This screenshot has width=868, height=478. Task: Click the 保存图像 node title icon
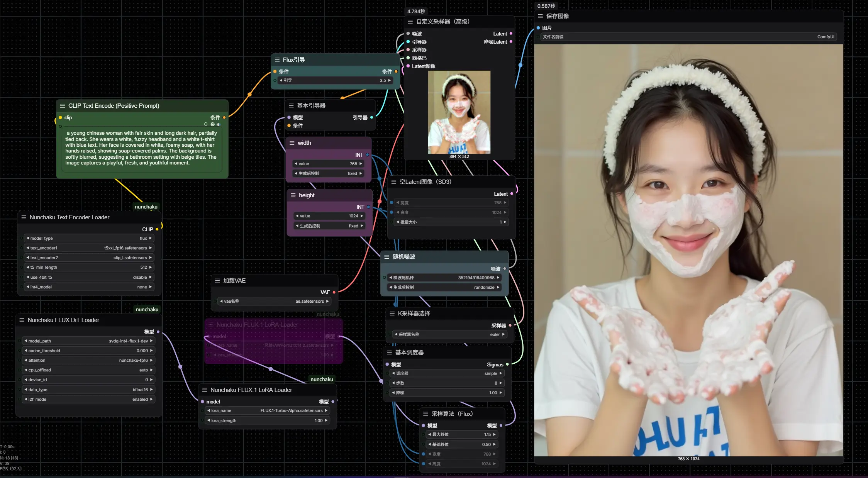coord(541,16)
